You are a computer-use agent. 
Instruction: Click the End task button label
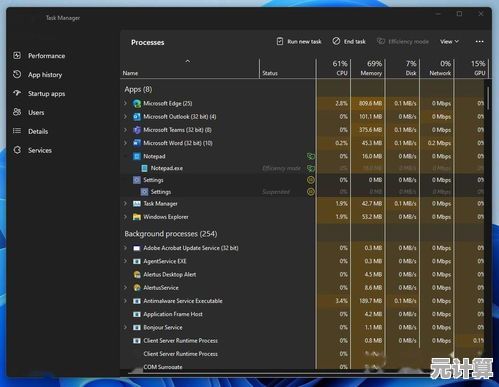(355, 42)
